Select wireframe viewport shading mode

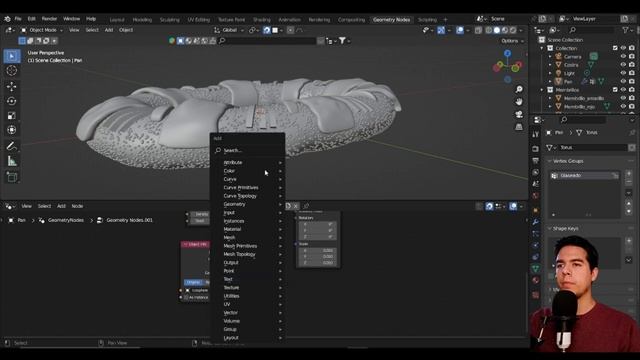click(x=489, y=30)
